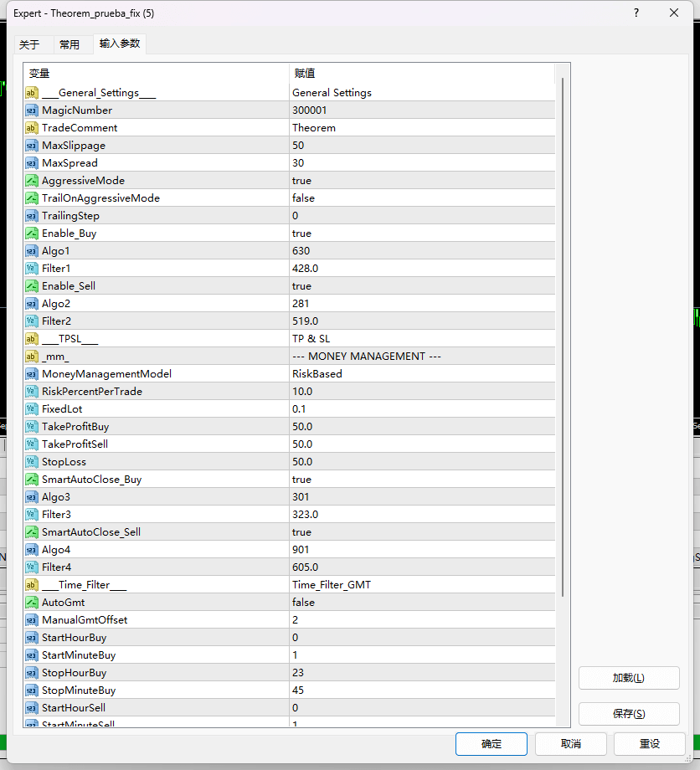The width and height of the screenshot is (700, 770).
Task: Click the boolean icon next to AutoGmt
Action: (x=32, y=603)
